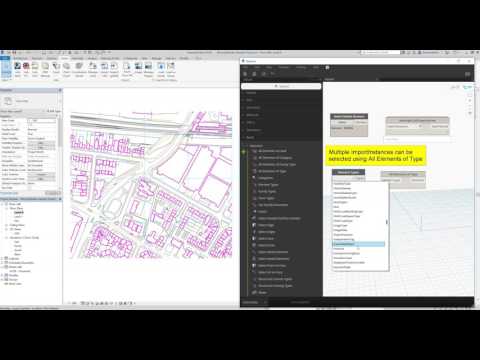Collapse the Selection group in Dynamo library
Image resolution: width=480 pixels, height=360 pixels.
[256, 146]
